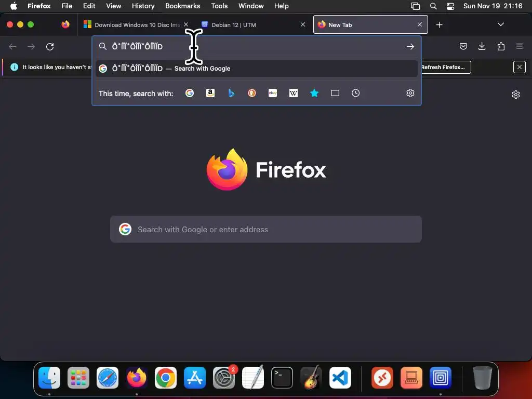Open the Extensions puzzle icon
The image size is (532, 399).
point(501,46)
